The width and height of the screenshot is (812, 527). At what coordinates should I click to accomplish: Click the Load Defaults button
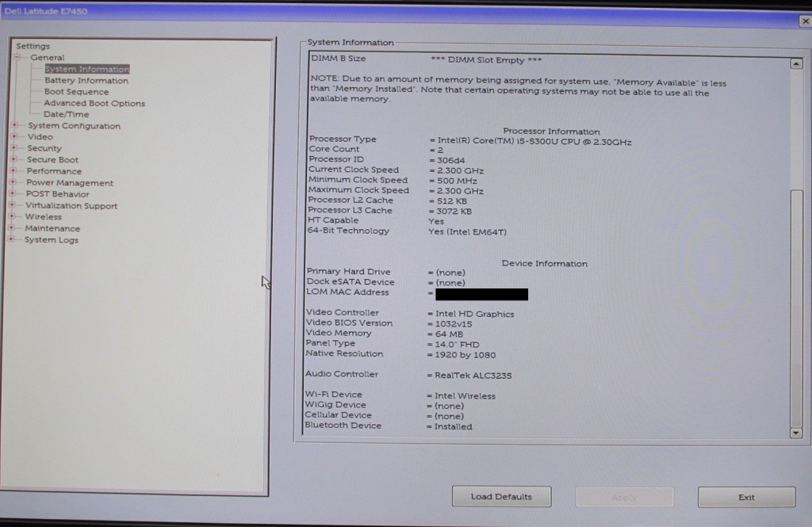501,496
